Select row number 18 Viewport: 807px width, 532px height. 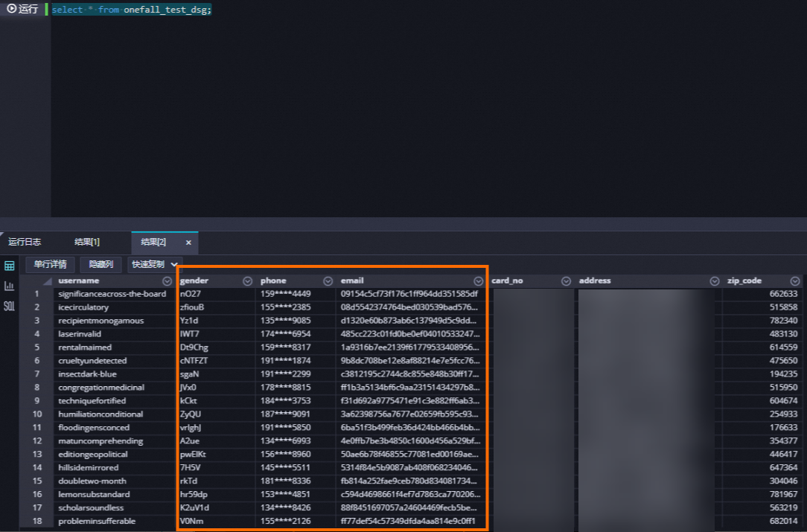[x=36, y=521]
